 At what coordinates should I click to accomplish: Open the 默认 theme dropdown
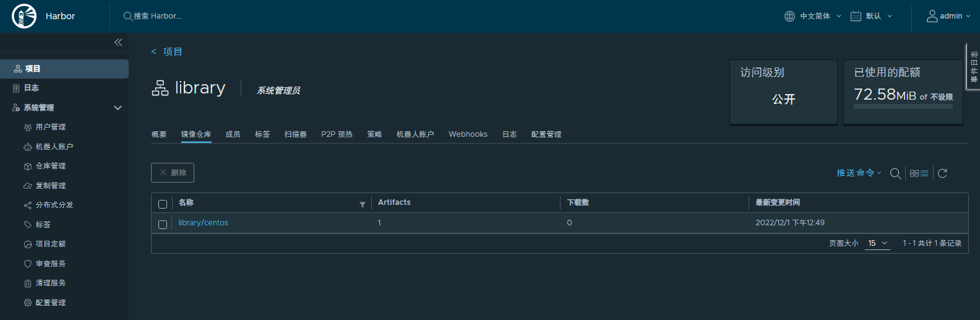[872, 16]
